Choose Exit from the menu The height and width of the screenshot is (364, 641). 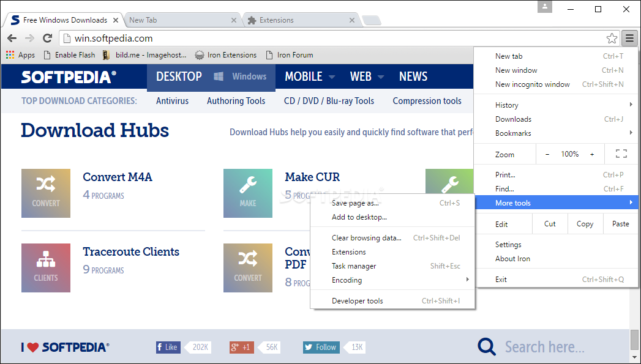(x=556, y=280)
